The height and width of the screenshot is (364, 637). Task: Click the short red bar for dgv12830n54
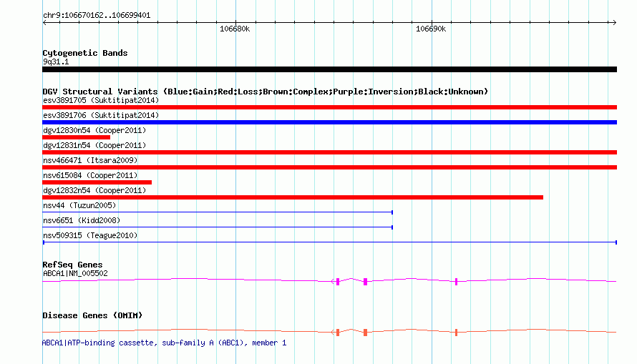77,137
